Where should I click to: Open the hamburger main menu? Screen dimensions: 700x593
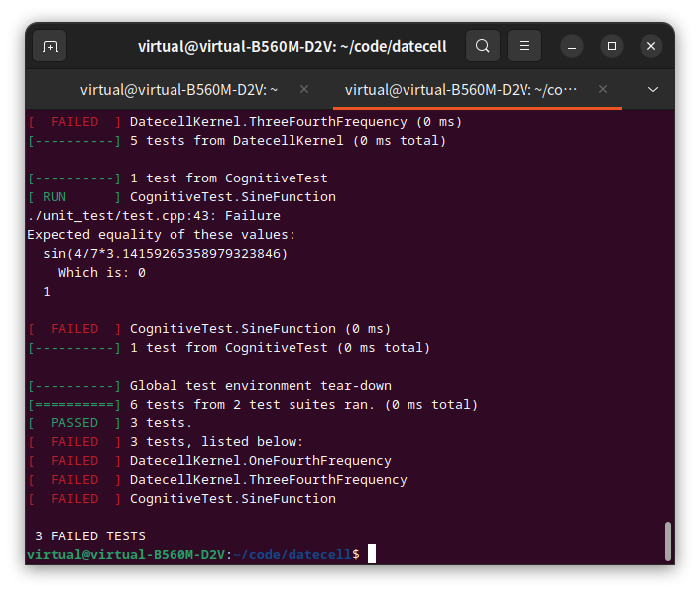tap(525, 46)
